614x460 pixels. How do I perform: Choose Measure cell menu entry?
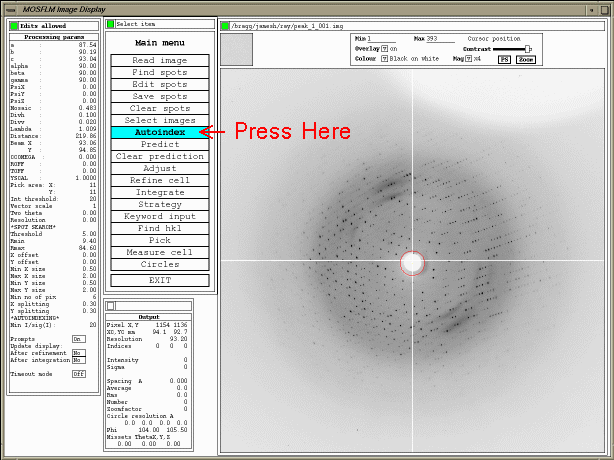(160, 253)
